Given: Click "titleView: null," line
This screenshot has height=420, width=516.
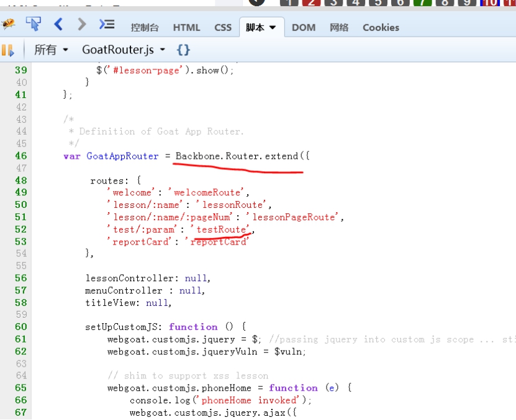Looking at the screenshot, I should point(129,303).
